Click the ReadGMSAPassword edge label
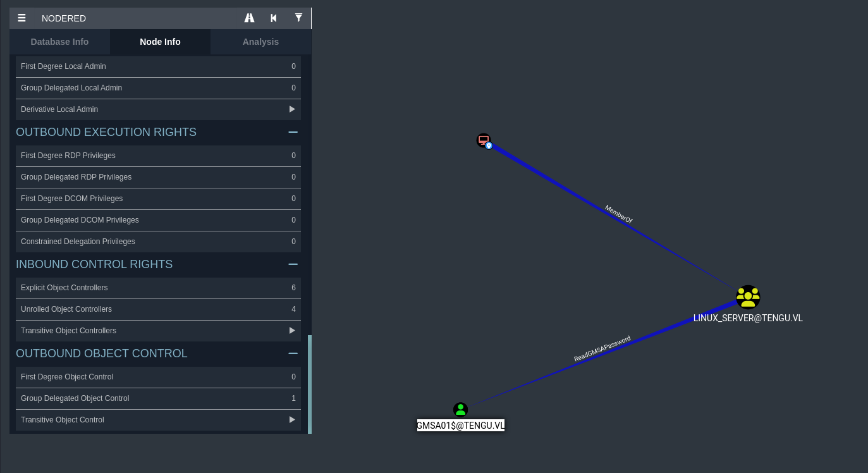The width and height of the screenshot is (868, 473). pos(602,348)
